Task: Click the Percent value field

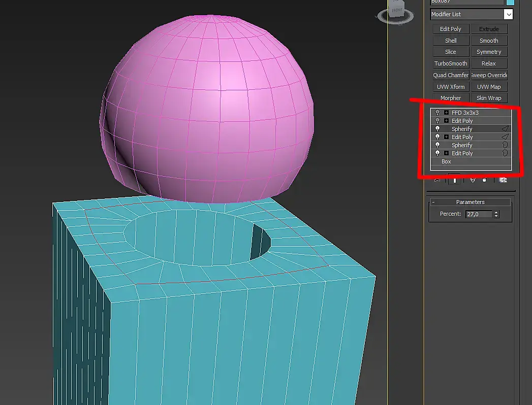Action: (478, 214)
